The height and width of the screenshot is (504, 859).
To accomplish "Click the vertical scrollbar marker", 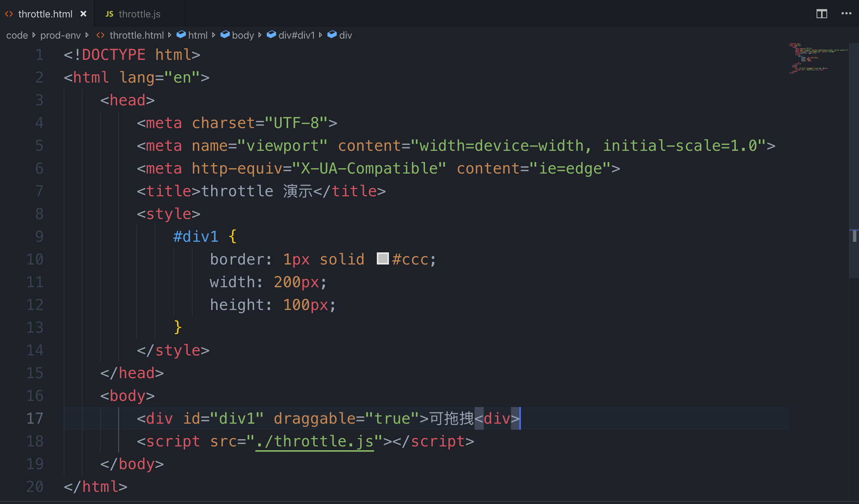I will [854, 236].
